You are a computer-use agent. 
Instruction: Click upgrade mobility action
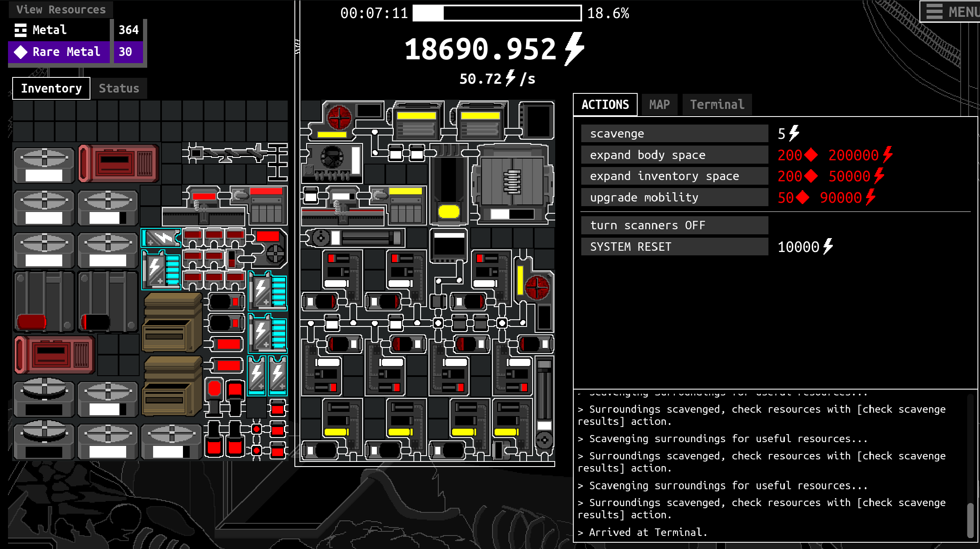pyautogui.click(x=675, y=197)
